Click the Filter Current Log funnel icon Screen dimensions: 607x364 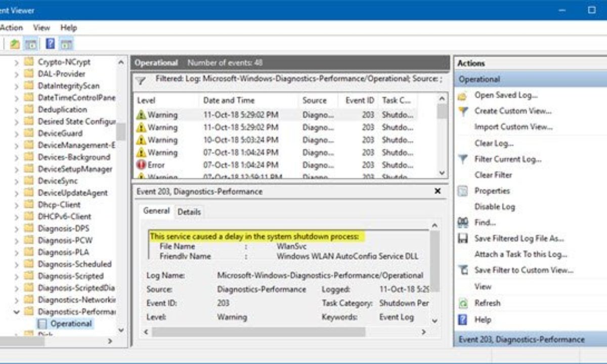462,159
